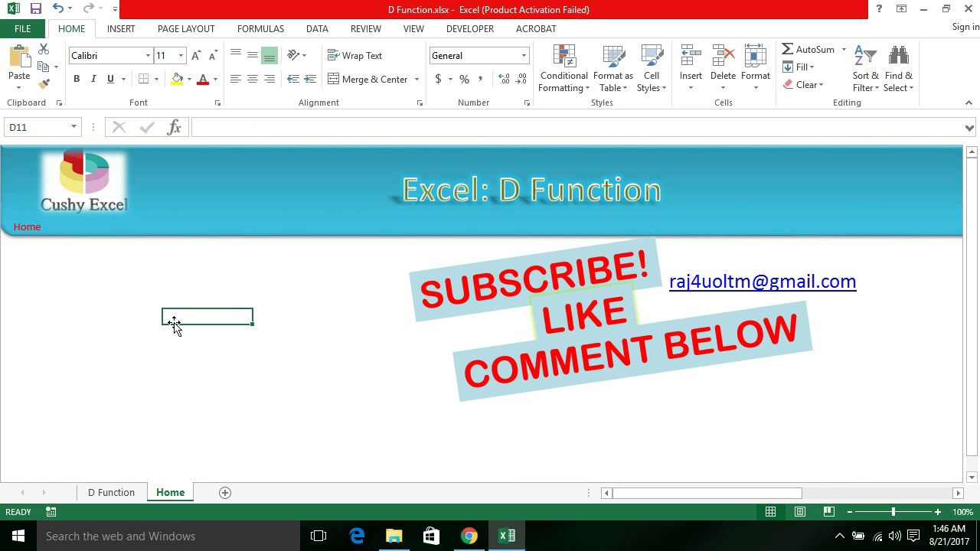Open Windows Store from the taskbar

(x=431, y=536)
